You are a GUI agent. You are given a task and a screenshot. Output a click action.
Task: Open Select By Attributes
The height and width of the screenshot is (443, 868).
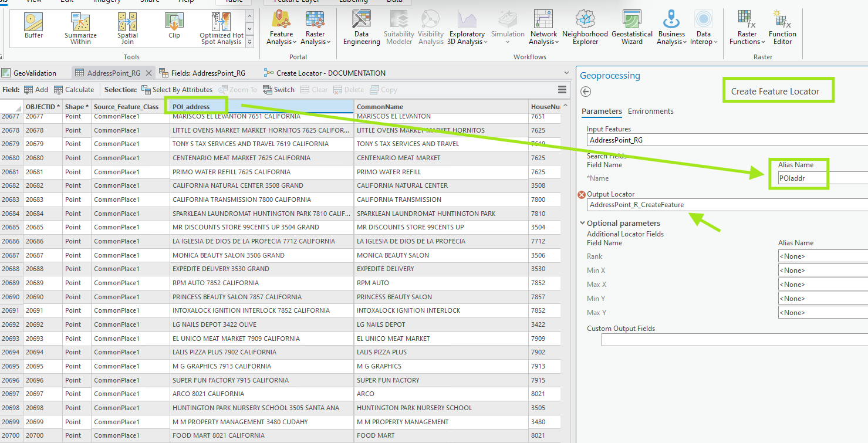pos(177,90)
